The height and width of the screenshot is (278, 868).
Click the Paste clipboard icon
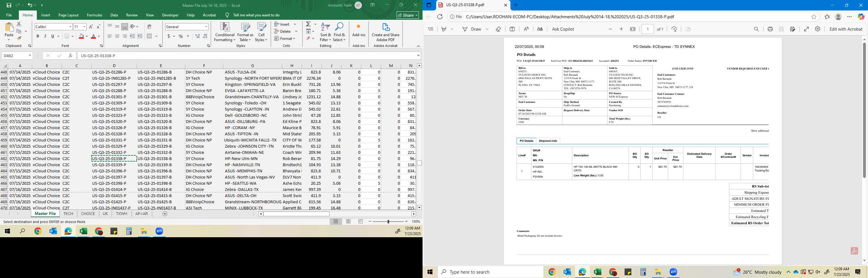(x=9, y=27)
